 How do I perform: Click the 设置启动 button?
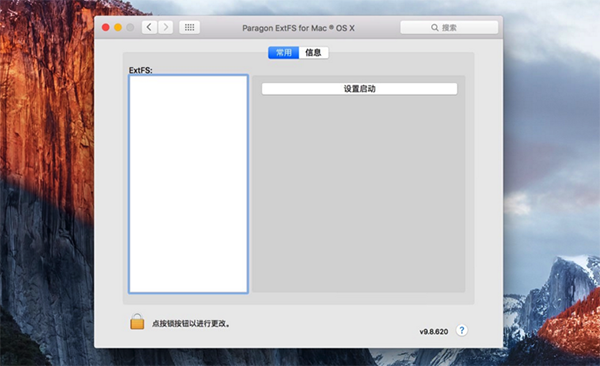[x=359, y=89]
